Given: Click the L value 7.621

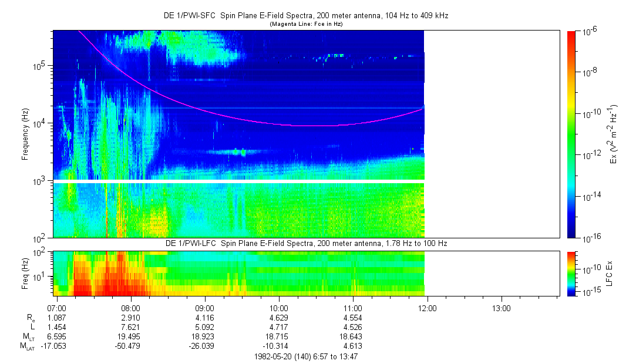Looking at the screenshot, I should pyautogui.click(x=130, y=327).
